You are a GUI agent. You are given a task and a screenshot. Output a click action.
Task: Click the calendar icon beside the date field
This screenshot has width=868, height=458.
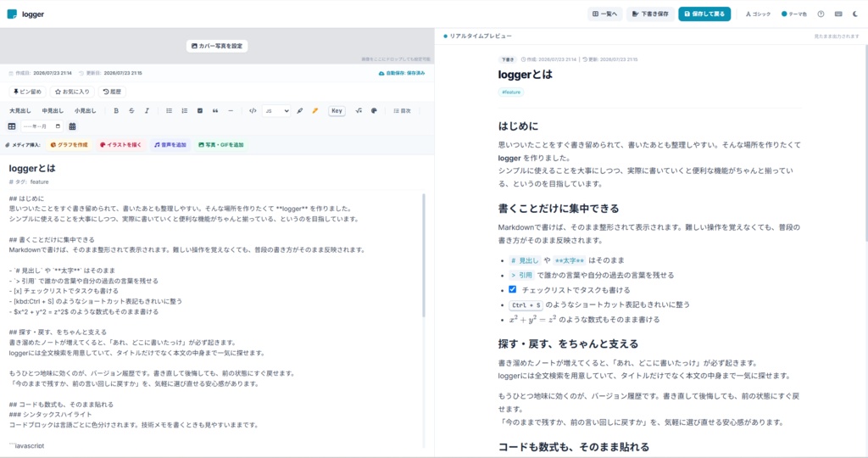tap(72, 126)
